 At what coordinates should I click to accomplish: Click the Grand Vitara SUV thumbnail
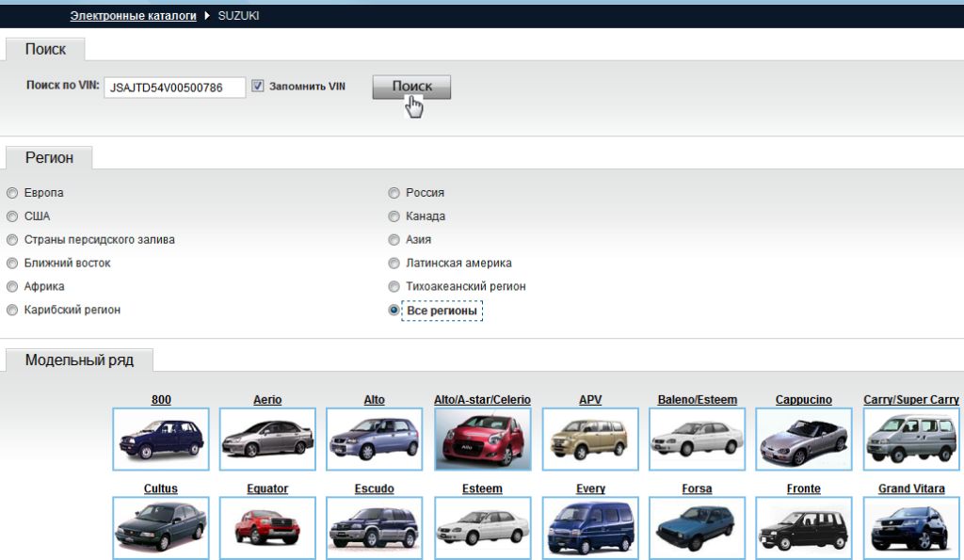pyautogui.click(x=911, y=528)
